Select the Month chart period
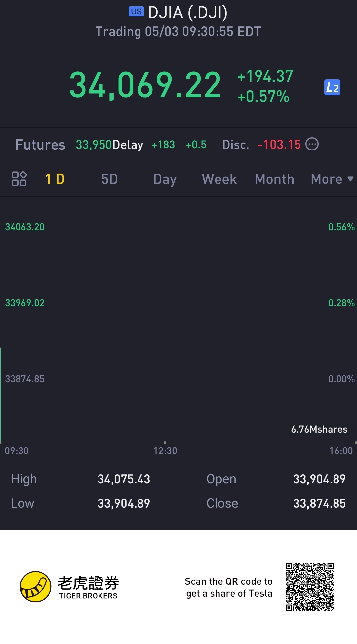Image resolution: width=357 pixels, height=644 pixels. (274, 179)
